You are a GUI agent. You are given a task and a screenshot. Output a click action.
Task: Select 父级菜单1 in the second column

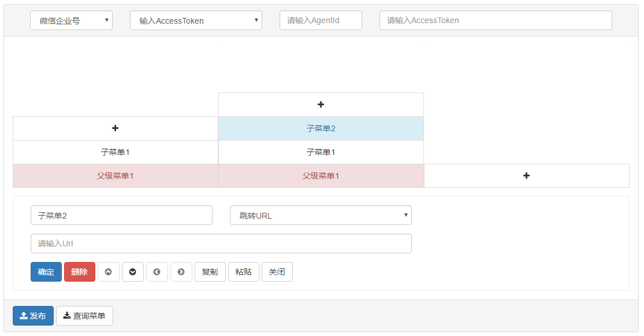[321, 176]
